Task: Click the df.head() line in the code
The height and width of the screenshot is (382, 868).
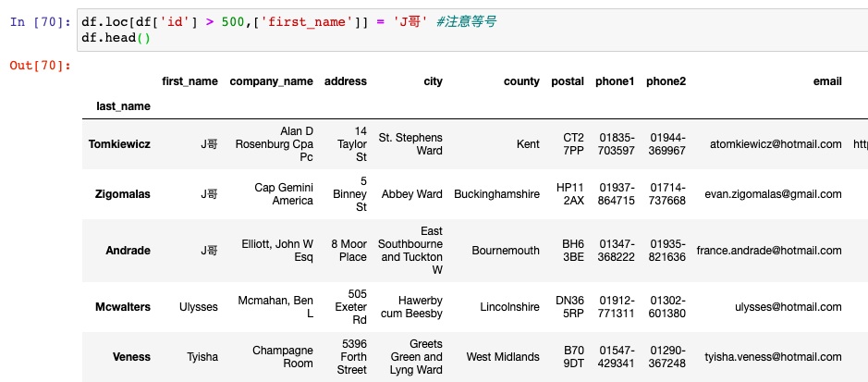Action: coord(116,37)
